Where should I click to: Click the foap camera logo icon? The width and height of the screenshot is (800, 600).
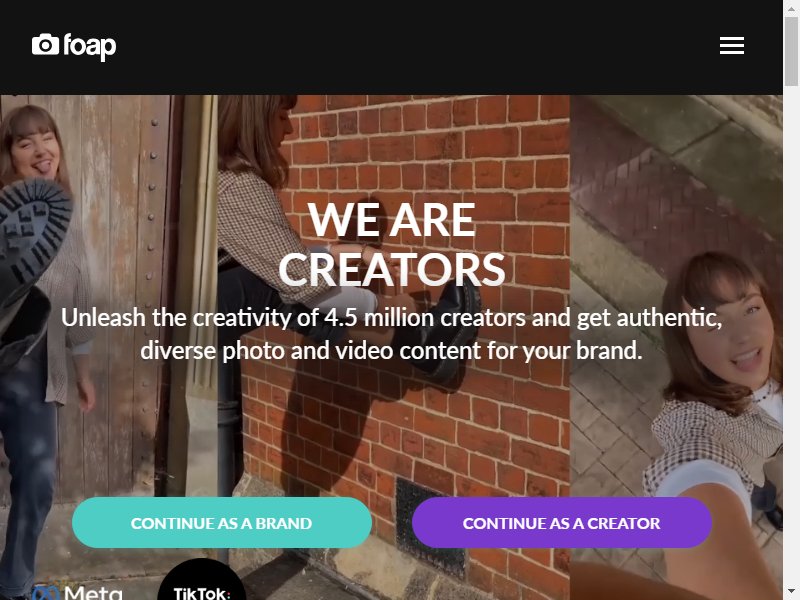(45, 44)
